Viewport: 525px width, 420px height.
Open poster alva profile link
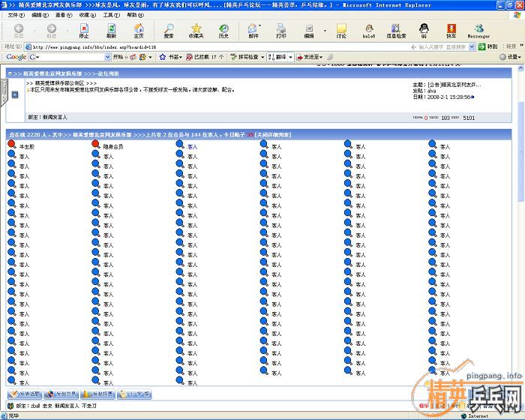[x=432, y=91]
